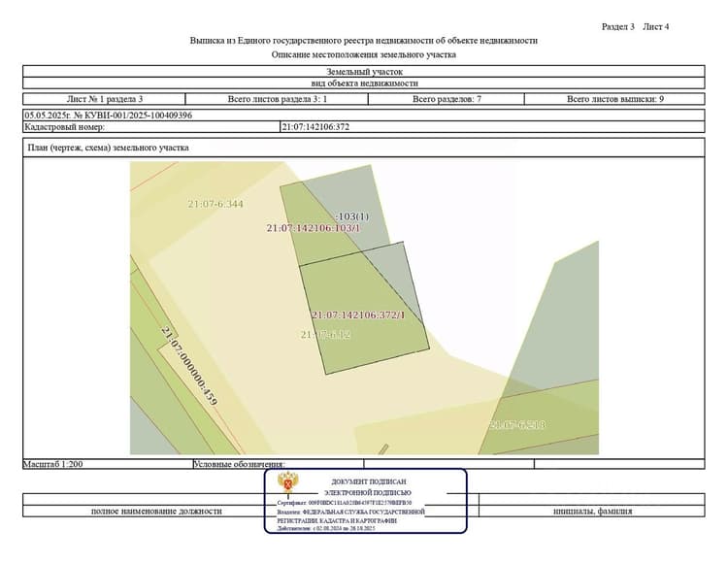Click parcel label 21:07:142106:372/1 on map
Viewport: 728px width, 563px height.
point(358,315)
